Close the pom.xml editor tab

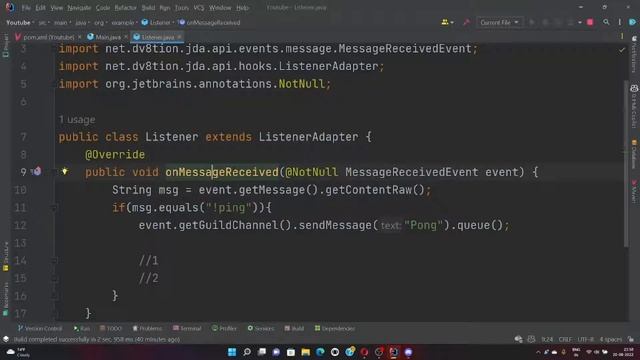[x=80, y=37]
